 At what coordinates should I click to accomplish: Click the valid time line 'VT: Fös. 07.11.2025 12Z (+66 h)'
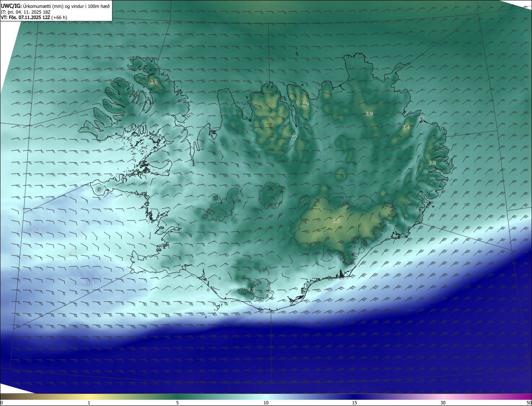tap(34, 17)
